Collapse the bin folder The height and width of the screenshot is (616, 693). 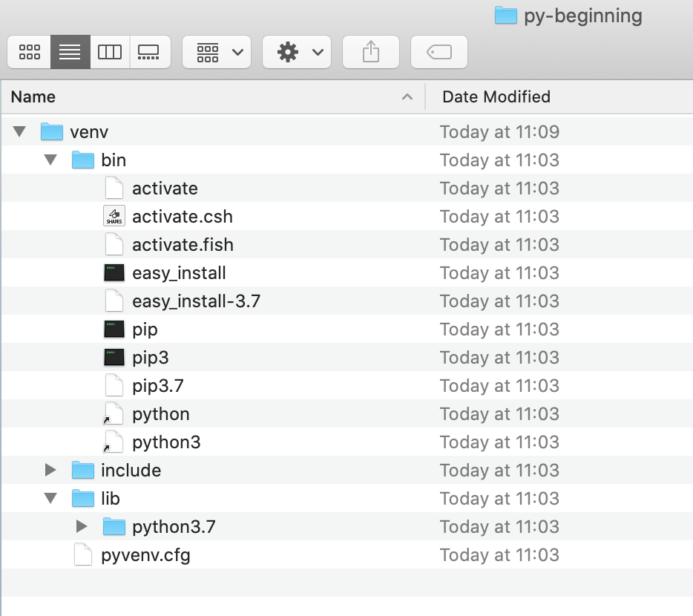[x=50, y=160]
